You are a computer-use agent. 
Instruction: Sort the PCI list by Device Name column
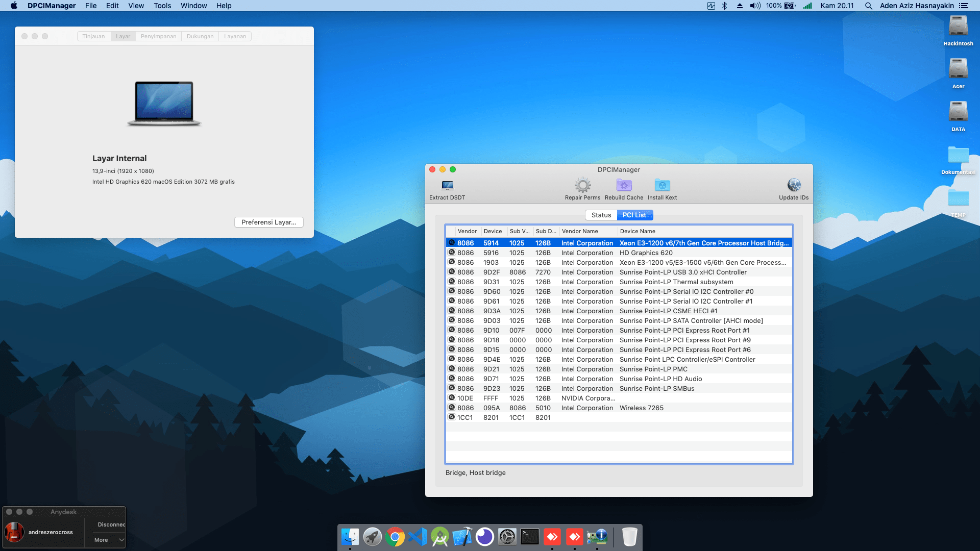pos(705,231)
